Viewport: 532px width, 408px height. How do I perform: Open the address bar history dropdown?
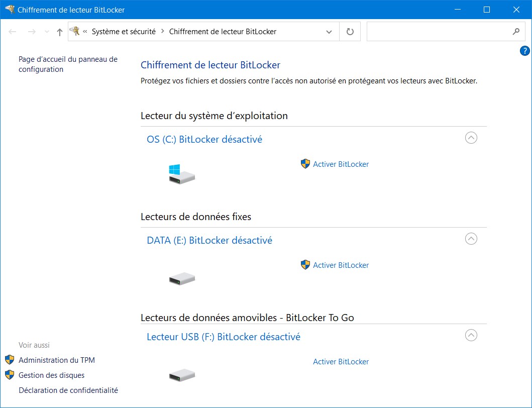coord(329,32)
